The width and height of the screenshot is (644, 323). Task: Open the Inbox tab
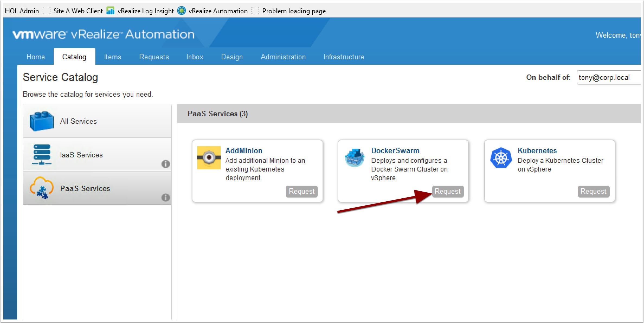tap(195, 57)
